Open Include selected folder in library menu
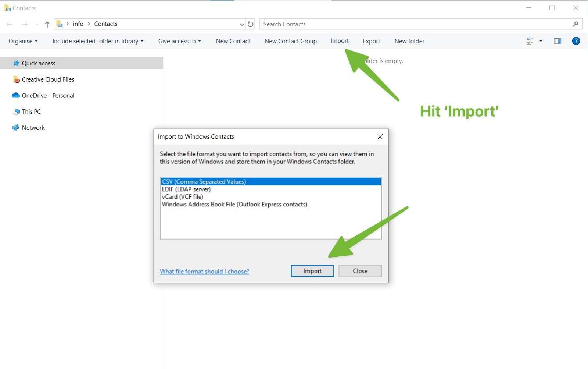This screenshot has width=588, height=369. click(x=98, y=41)
